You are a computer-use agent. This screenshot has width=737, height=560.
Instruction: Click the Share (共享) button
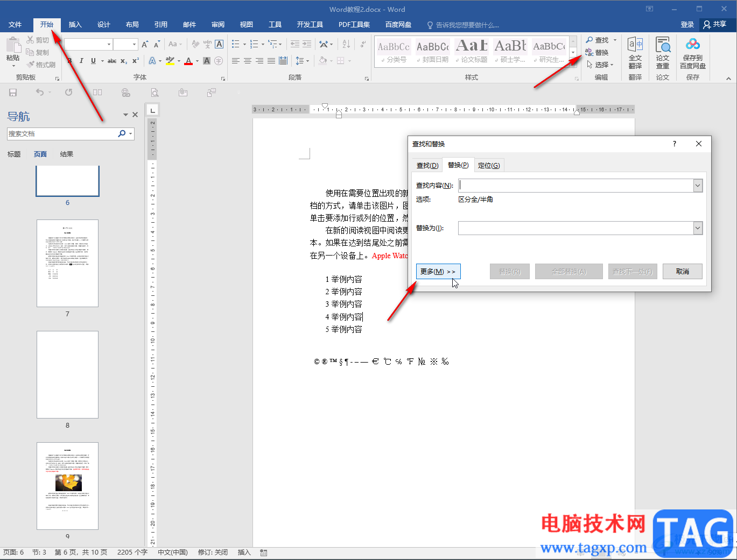click(x=715, y=25)
